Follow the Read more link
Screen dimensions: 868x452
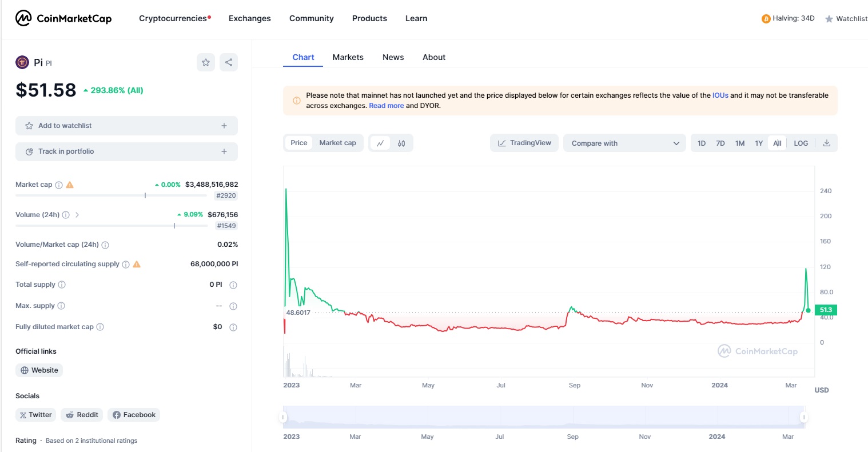(387, 106)
